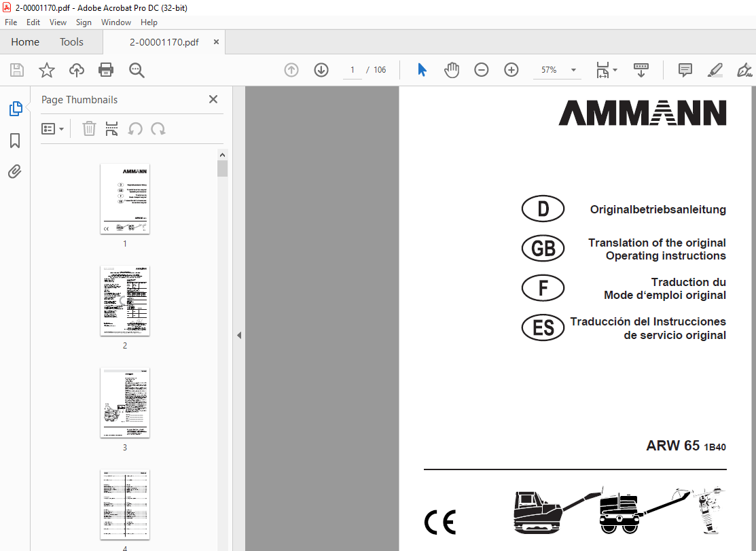Click the Fit width page display icon

pos(602,70)
